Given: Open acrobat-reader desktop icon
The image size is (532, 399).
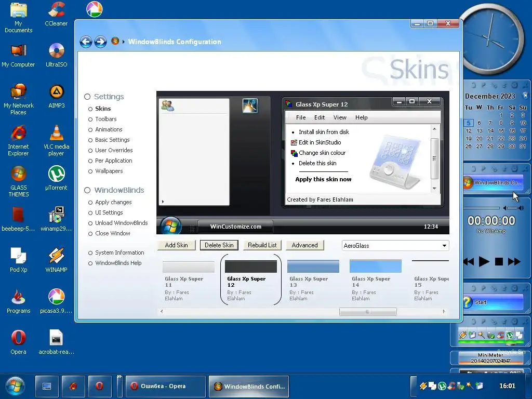Looking at the screenshot, I should pyautogui.click(x=56, y=342).
